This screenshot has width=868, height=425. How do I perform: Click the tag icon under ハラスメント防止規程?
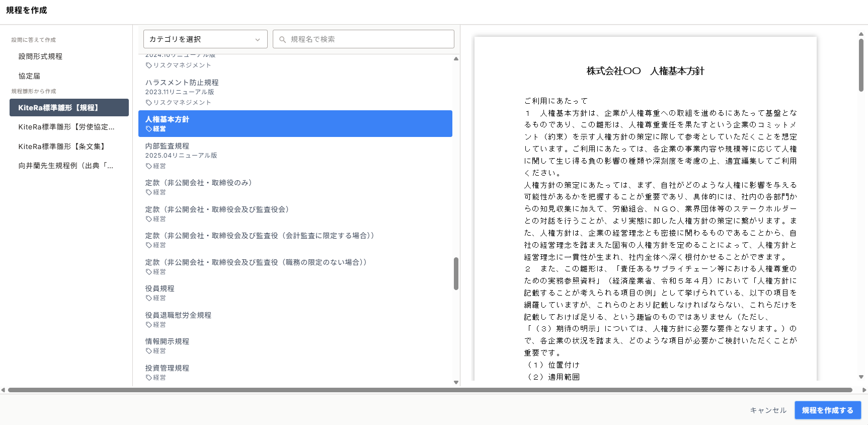click(148, 103)
